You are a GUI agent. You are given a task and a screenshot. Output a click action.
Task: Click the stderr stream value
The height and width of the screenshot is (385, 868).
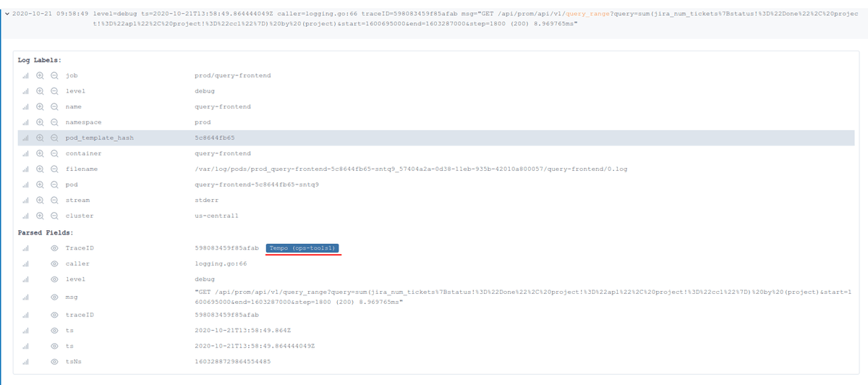(207, 200)
